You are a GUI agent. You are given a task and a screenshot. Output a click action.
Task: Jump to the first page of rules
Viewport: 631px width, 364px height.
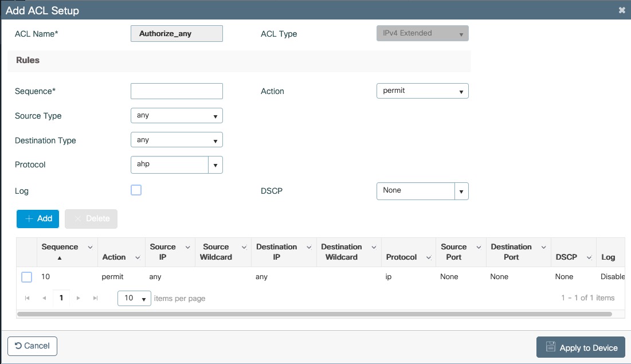[26, 298]
